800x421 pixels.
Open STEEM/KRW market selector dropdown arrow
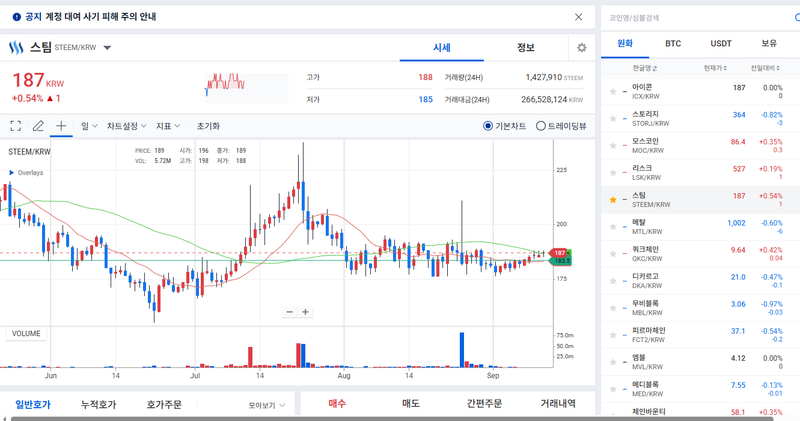point(107,48)
